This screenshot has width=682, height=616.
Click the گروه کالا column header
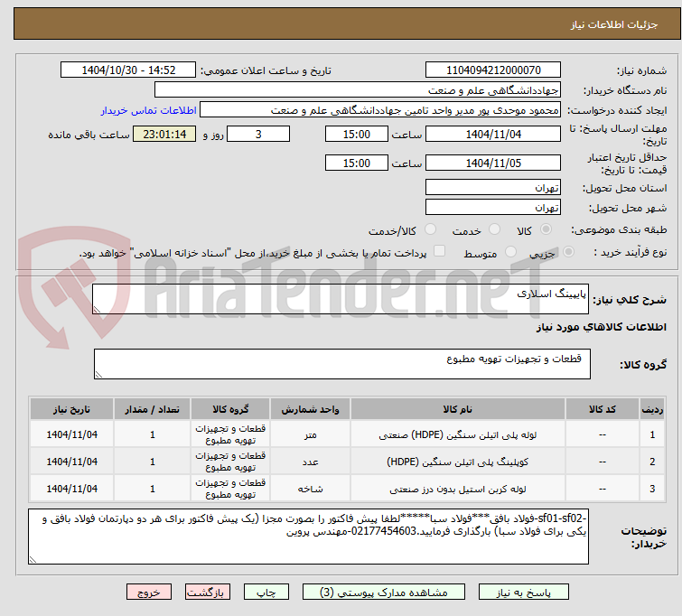[230, 409]
